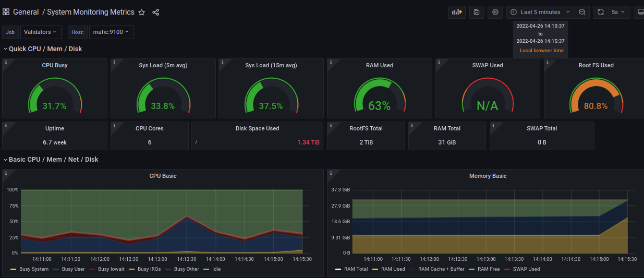Viewport: 644px width, 278px height.
Task: Star the System Monitoring Metrics dashboard
Action: [141, 12]
